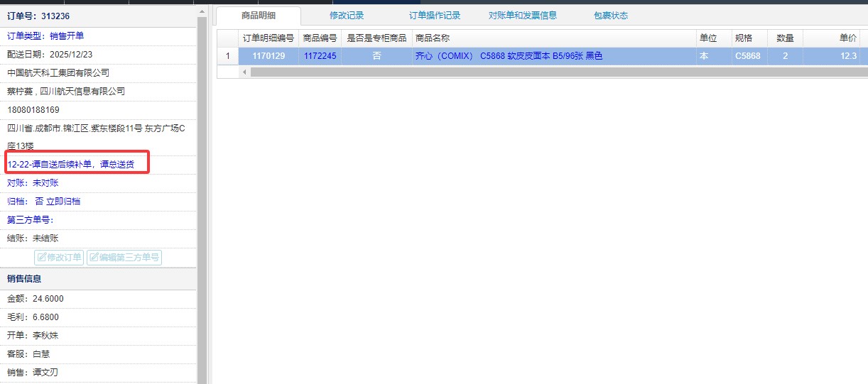Click the 是否是专柜商品 column header

tap(376, 38)
